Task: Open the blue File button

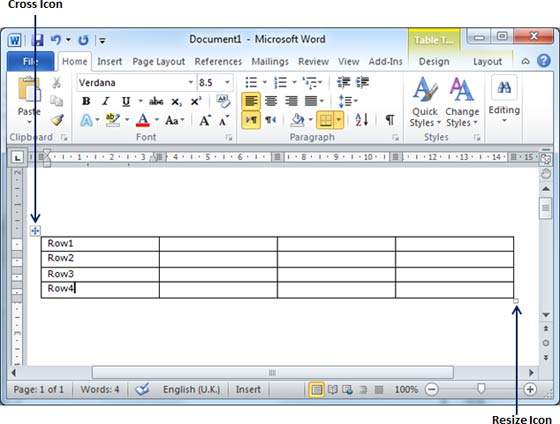Action: click(31, 61)
